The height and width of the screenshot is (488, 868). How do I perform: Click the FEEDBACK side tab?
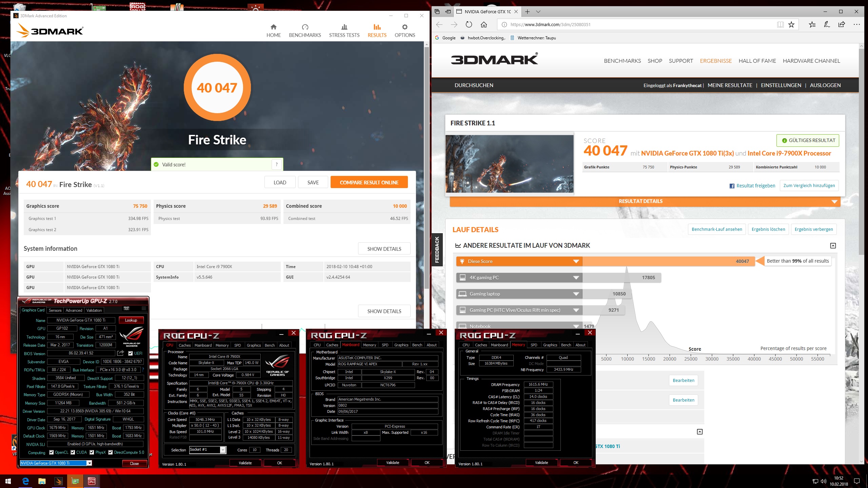(437, 250)
